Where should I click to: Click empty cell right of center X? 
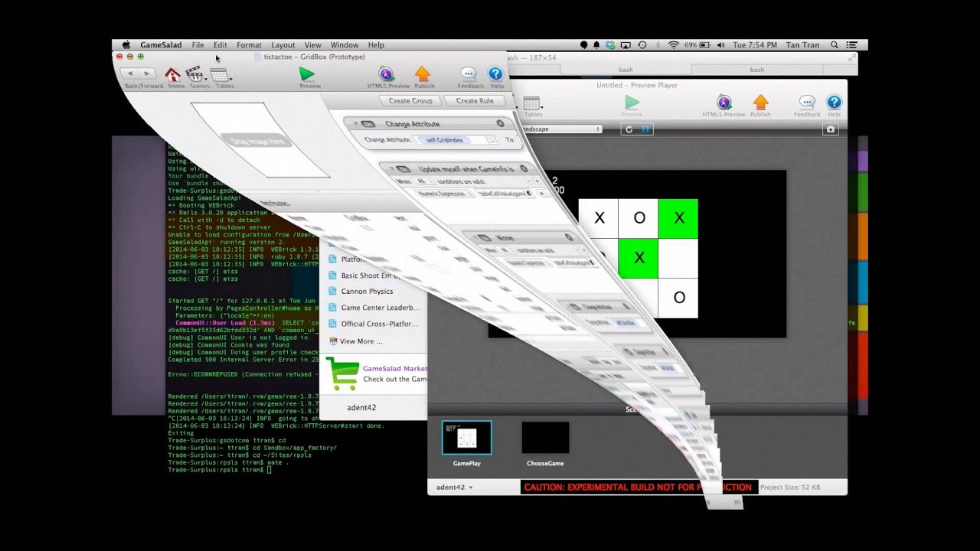[678, 258]
